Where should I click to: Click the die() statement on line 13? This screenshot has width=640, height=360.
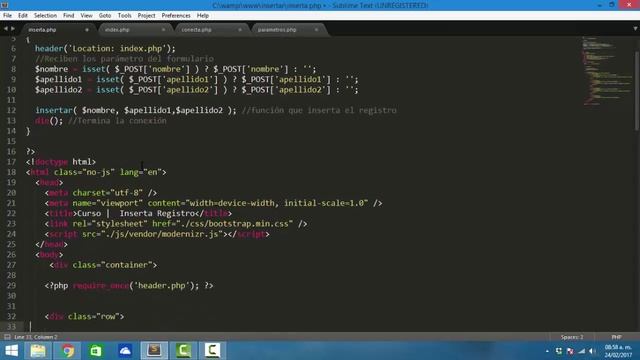[49, 121]
